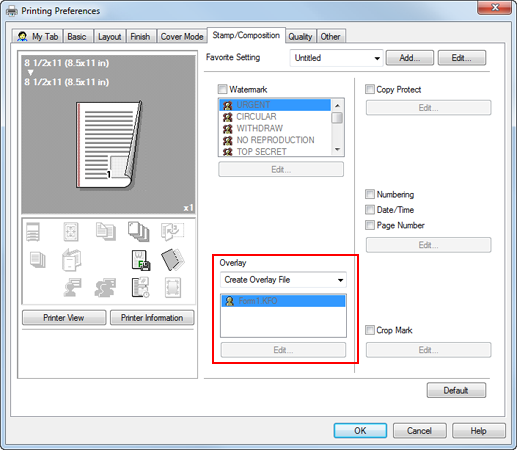Open the Quality tab

pos(300,36)
